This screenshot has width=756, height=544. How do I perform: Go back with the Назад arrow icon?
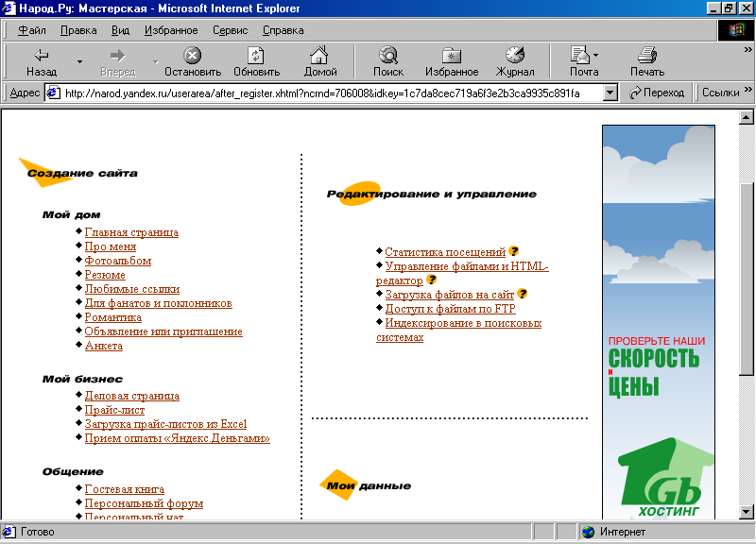pos(42,56)
